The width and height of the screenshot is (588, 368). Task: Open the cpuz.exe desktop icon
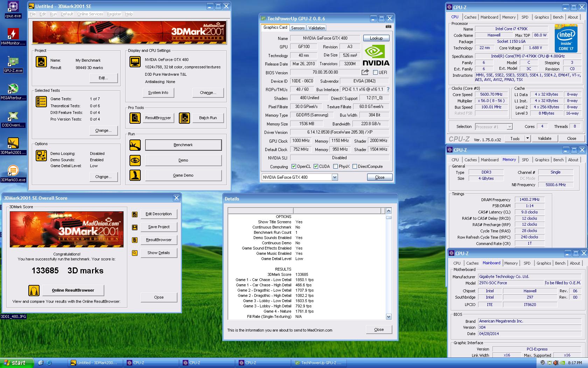click(x=13, y=10)
